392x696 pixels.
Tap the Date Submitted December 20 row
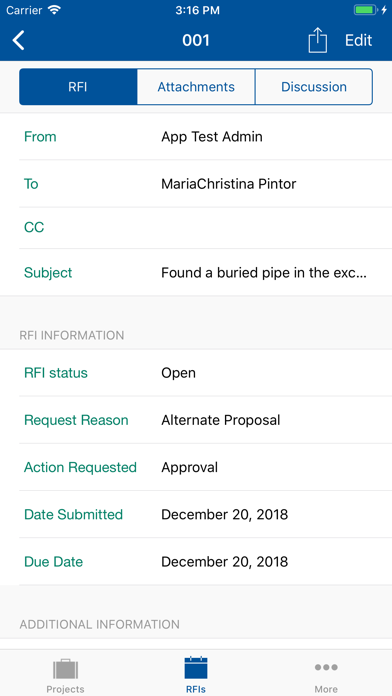[206, 514]
